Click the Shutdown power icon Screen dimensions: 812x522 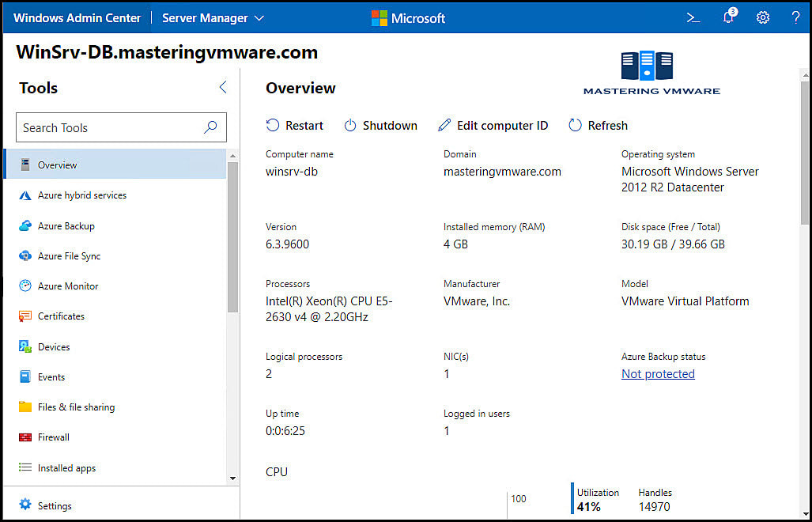click(350, 125)
